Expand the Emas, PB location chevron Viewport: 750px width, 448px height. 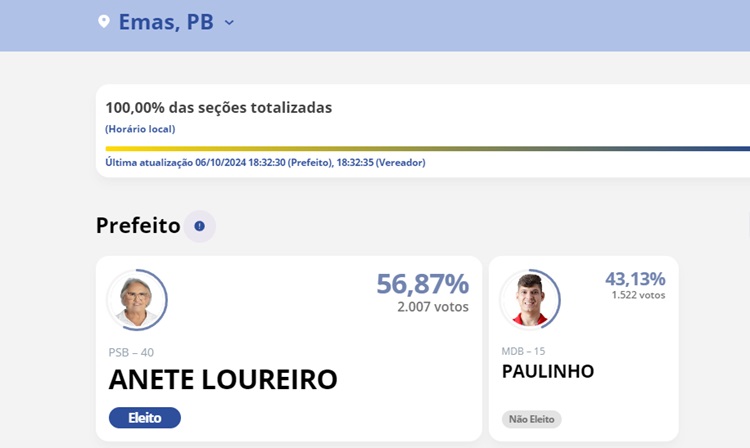(229, 22)
